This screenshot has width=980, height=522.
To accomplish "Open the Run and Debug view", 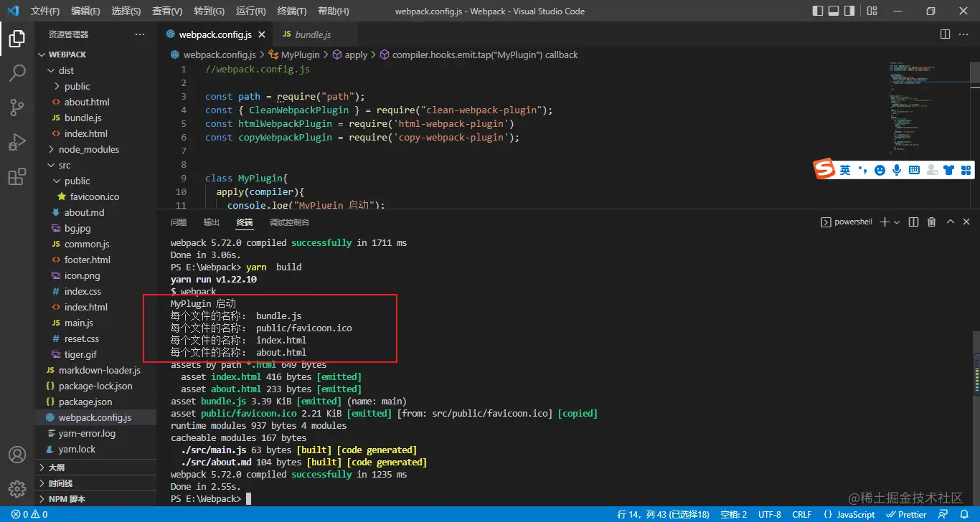I will pyautogui.click(x=17, y=142).
